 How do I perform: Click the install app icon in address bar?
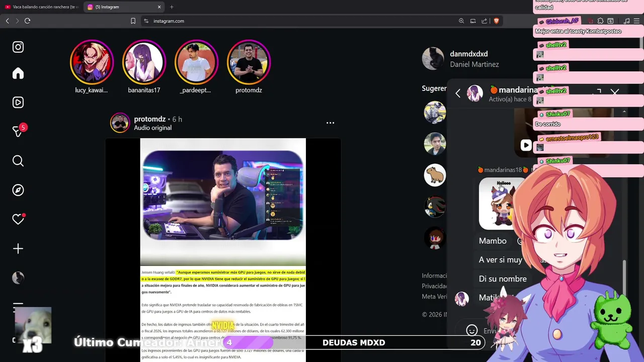tap(473, 21)
